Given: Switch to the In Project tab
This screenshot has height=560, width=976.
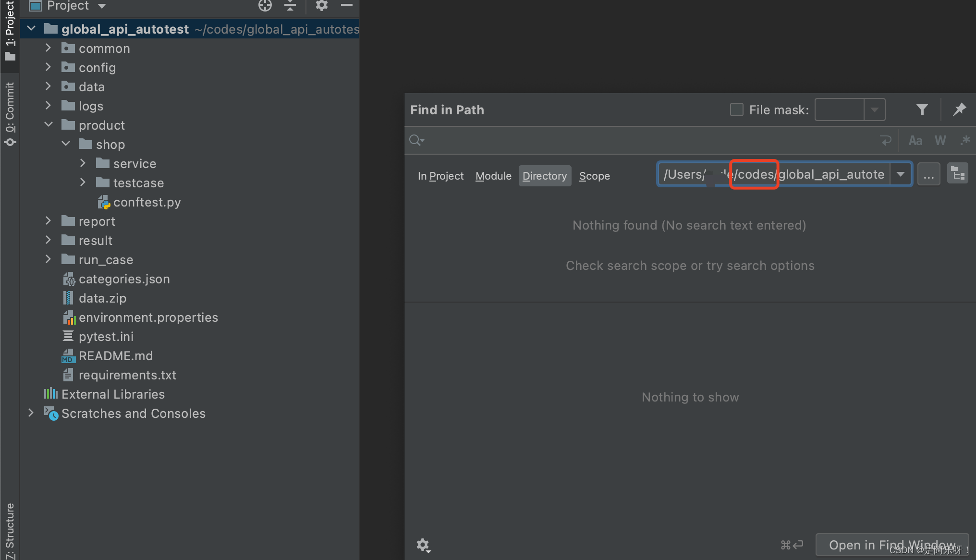Looking at the screenshot, I should click(440, 176).
